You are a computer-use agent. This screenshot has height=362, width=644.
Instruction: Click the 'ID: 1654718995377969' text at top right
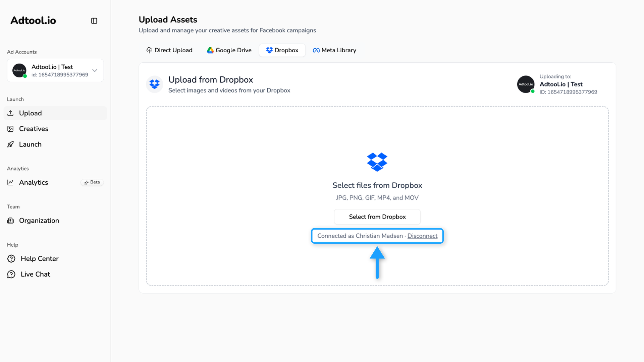pos(569,92)
